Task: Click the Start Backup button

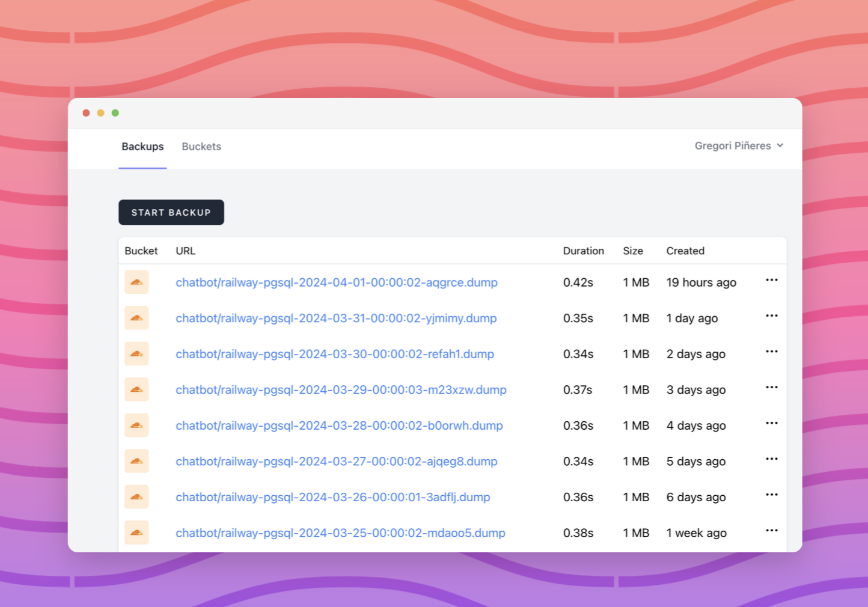Action: 171,212
